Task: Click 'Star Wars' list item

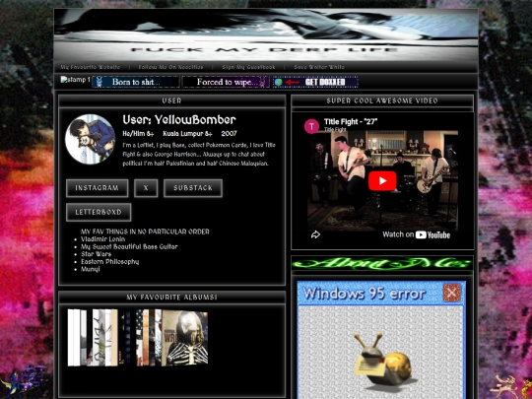Action: point(96,254)
